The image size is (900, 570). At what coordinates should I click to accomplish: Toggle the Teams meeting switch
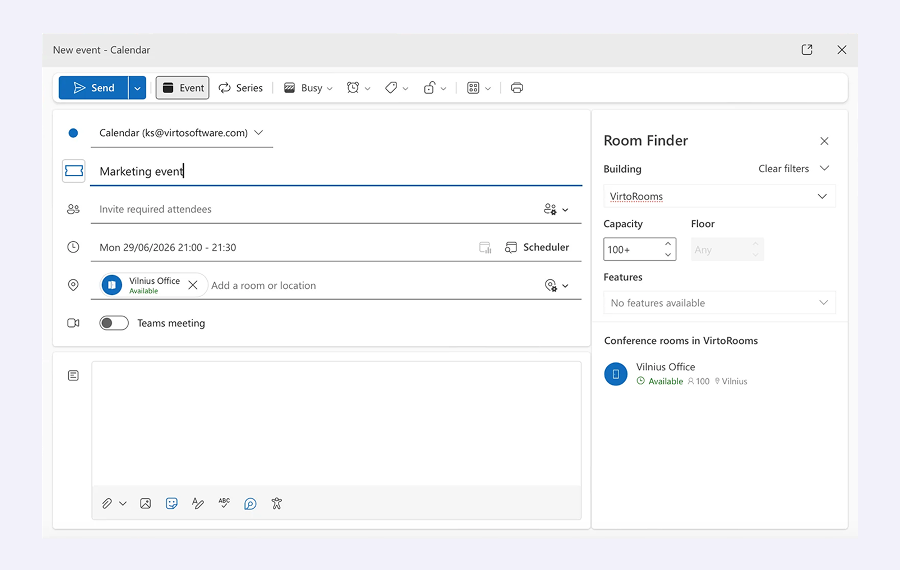114,323
